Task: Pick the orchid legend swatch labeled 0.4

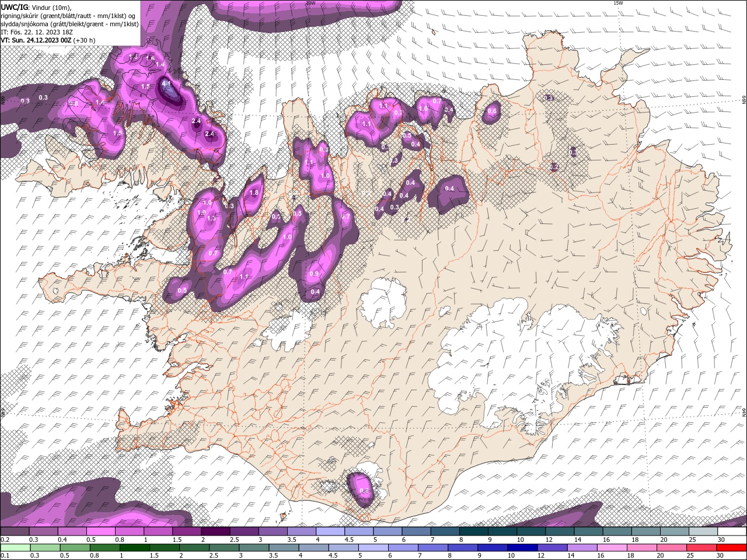Action: (x=72, y=531)
